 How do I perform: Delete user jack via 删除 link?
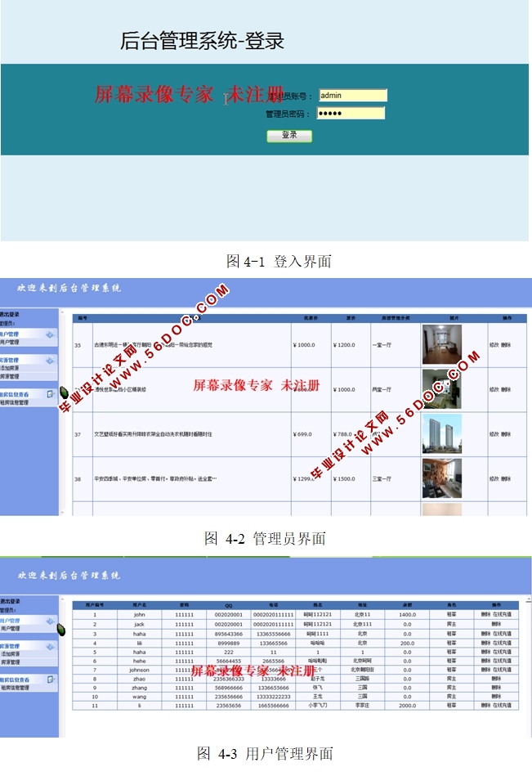point(497,624)
